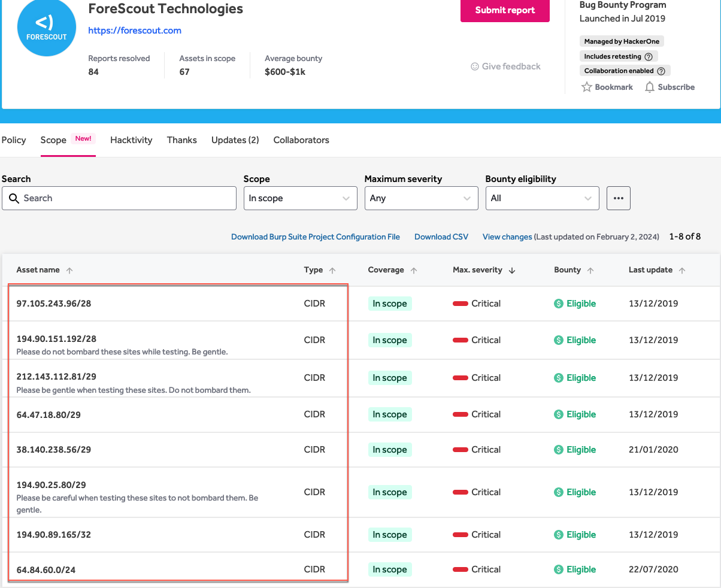Screen dimensions: 721x588
Task: Sort by Asset name arrow
Action: point(69,271)
